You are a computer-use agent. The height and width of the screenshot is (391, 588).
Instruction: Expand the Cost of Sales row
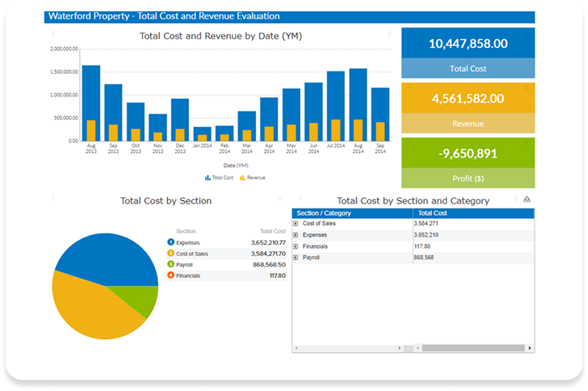click(x=296, y=224)
